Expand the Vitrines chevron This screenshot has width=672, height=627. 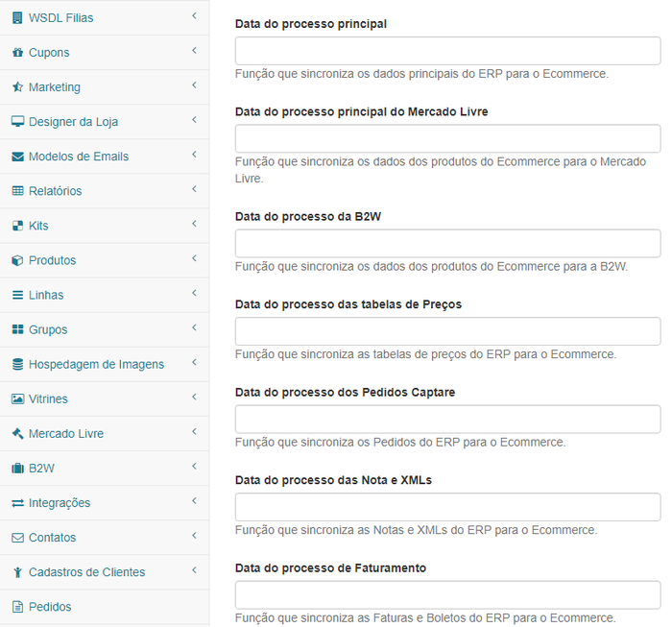click(x=194, y=397)
